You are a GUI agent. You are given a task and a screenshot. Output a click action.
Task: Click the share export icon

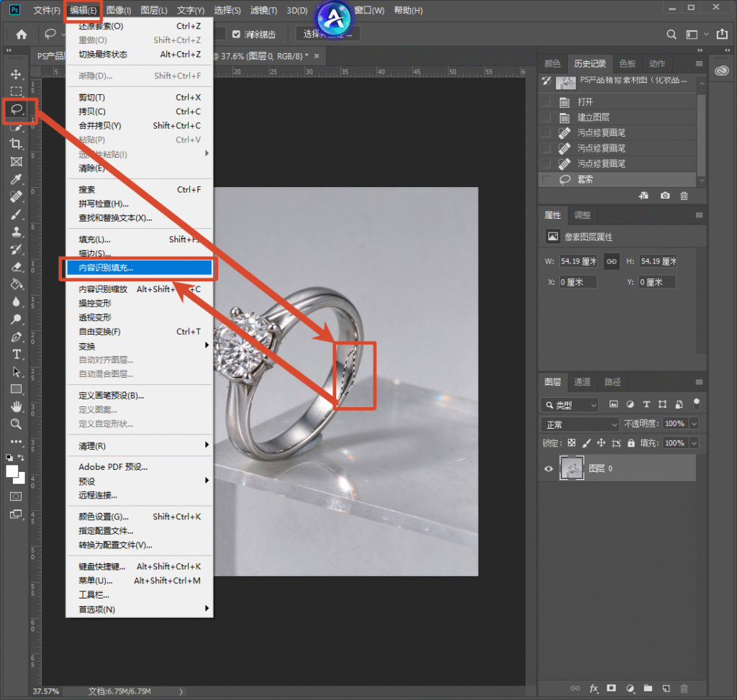coord(722,34)
